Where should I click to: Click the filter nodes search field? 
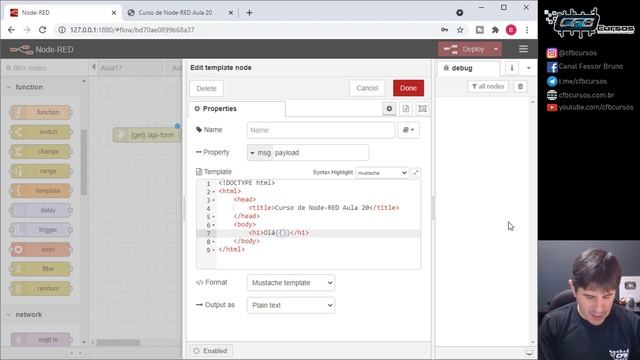[x=44, y=68]
